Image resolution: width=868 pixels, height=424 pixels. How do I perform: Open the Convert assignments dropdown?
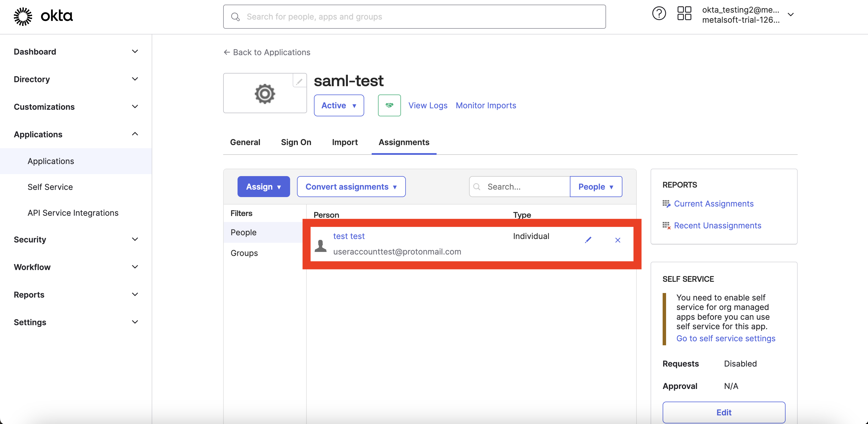(x=351, y=186)
